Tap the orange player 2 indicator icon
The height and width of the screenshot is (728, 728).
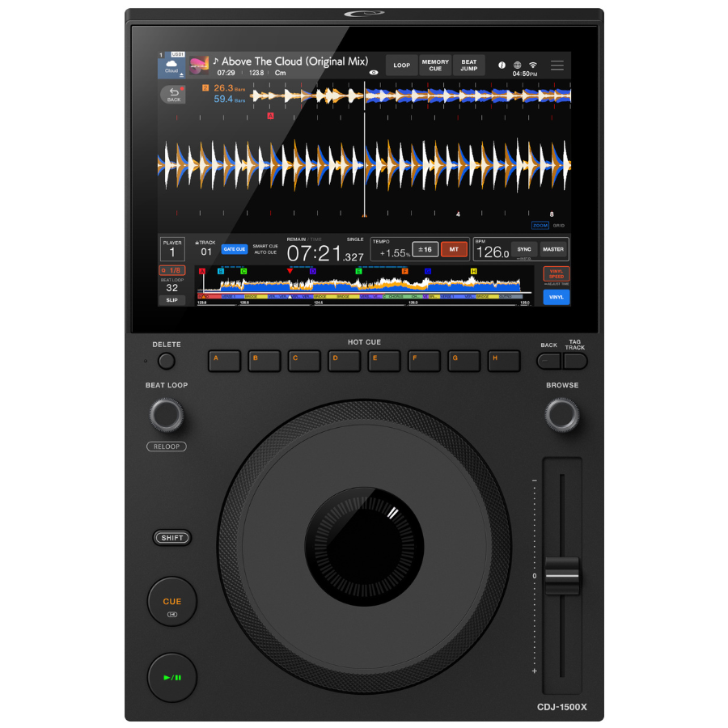pyautogui.click(x=205, y=87)
